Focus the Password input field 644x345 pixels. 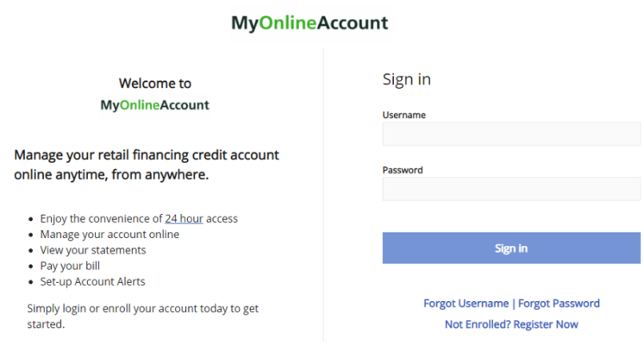511,189
